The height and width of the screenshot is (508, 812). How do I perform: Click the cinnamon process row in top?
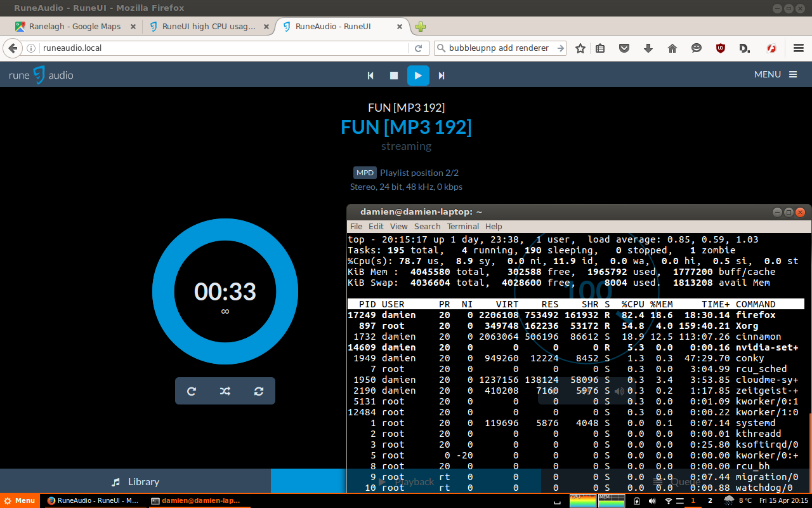[x=577, y=337]
